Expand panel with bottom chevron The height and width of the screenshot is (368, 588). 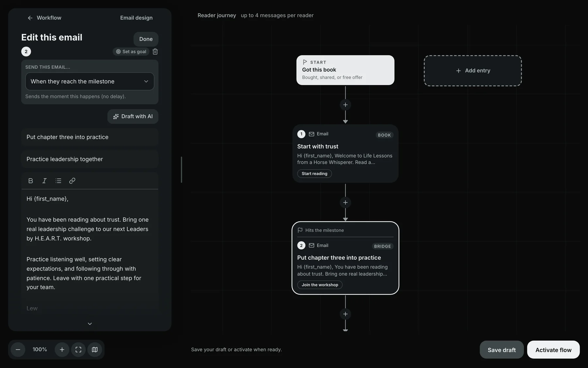pyautogui.click(x=90, y=324)
